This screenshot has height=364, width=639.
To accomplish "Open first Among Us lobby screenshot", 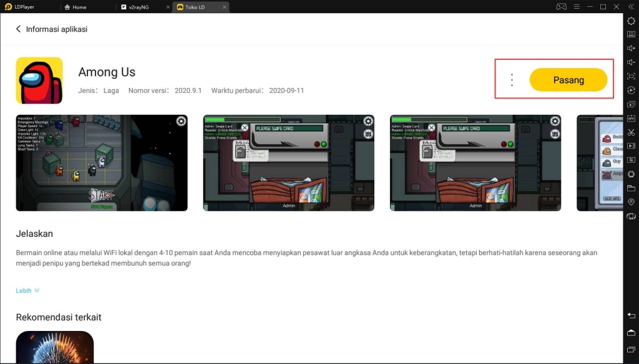I will [102, 163].
